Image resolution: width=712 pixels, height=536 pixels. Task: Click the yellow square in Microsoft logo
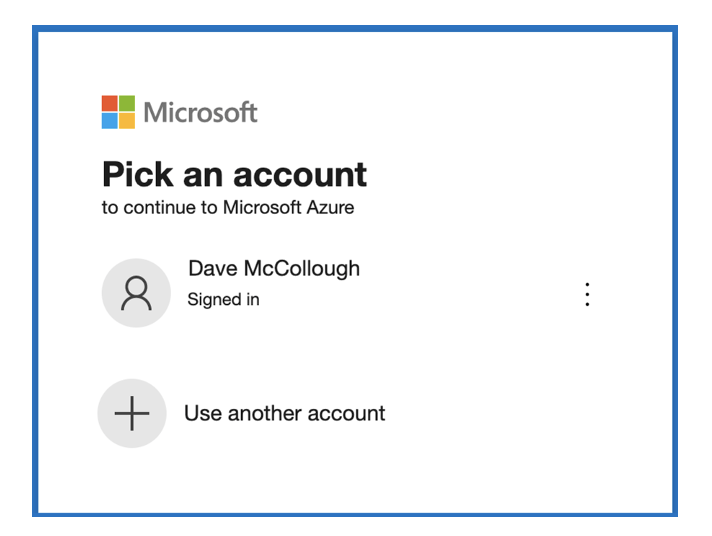127,121
